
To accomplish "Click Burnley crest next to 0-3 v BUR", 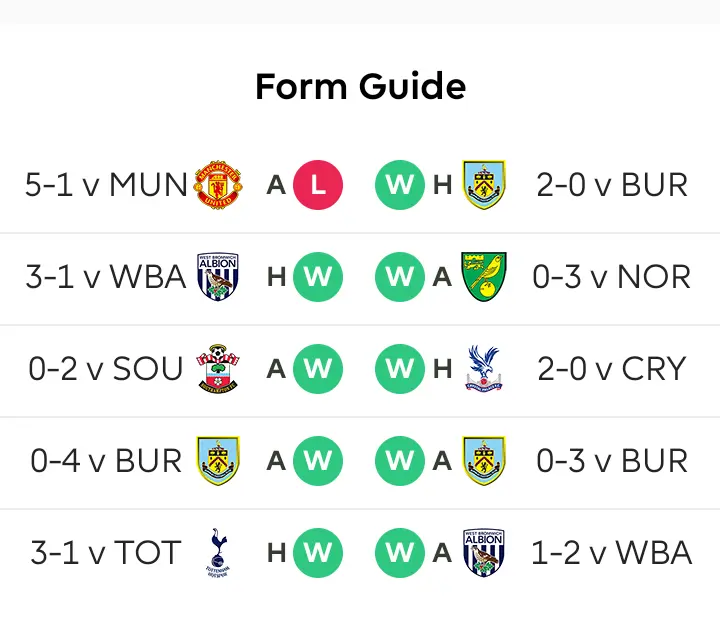I will coord(484,461).
